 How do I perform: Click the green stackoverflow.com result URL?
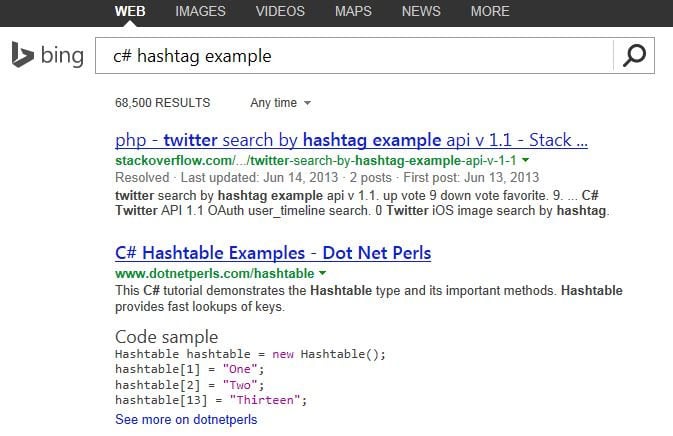[x=316, y=160]
